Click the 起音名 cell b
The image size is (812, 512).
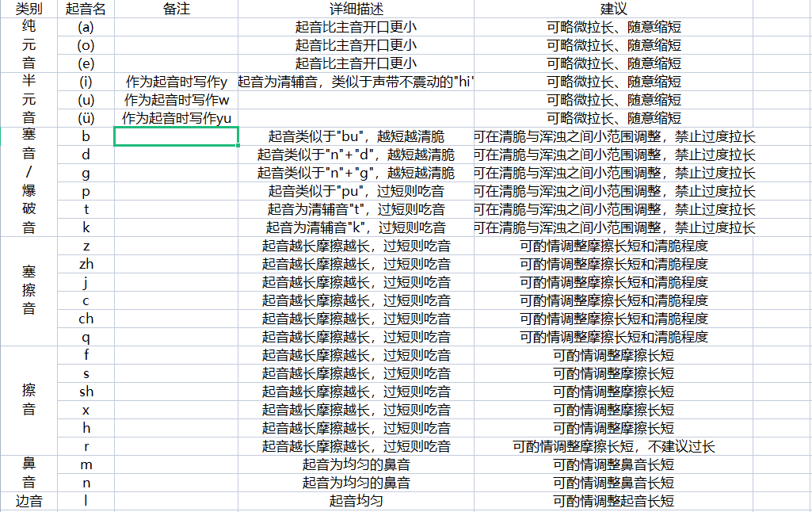click(x=86, y=136)
